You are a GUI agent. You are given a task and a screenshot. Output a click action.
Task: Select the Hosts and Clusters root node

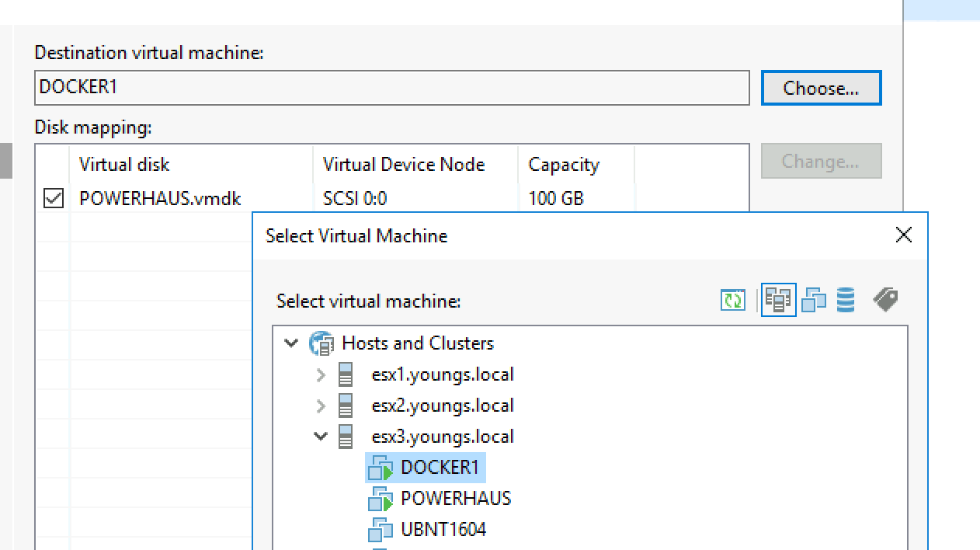[418, 343]
